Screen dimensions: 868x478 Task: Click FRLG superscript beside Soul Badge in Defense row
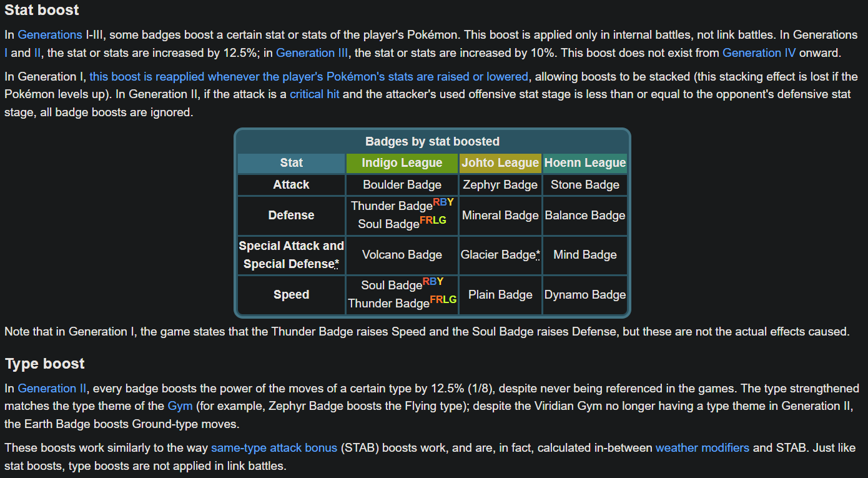(x=433, y=220)
